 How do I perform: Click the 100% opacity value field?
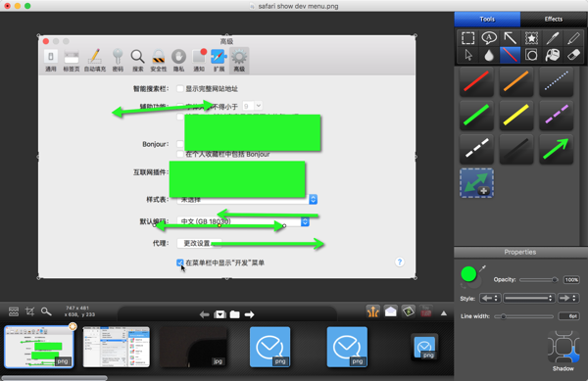[x=571, y=279]
